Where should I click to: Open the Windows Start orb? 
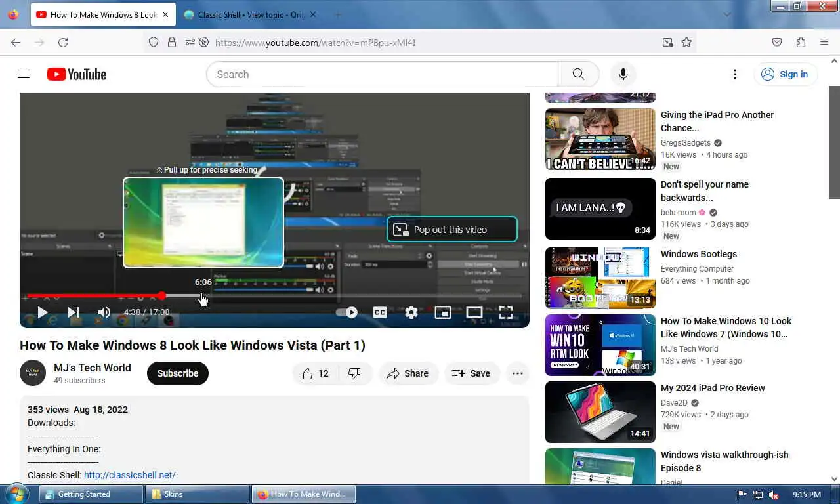coord(16,493)
